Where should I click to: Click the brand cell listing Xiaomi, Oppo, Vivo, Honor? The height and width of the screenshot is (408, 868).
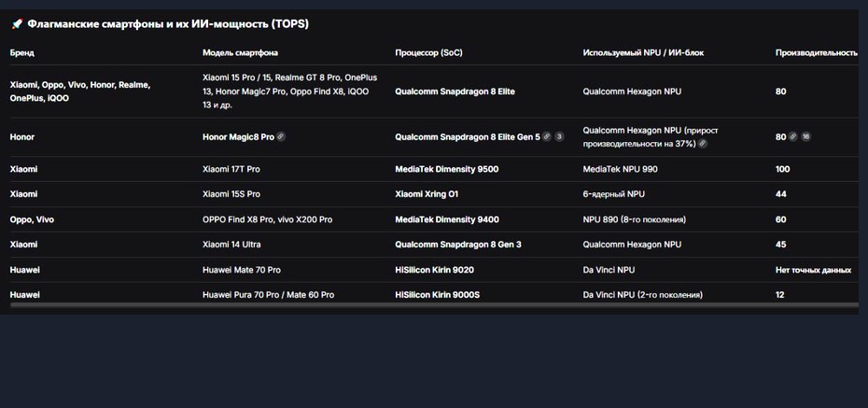click(80, 91)
